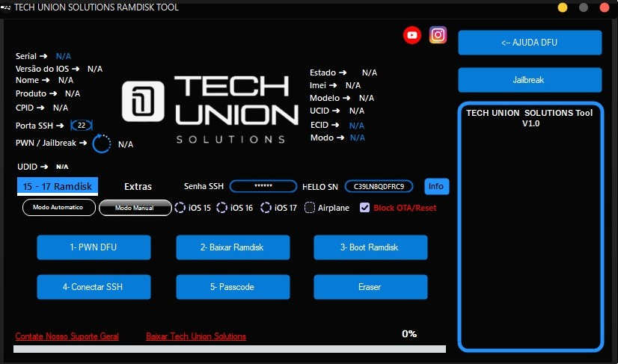The image size is (618, 364).
Task: Click the Info button
Action: pyautogui.click(x=437, y=186)
